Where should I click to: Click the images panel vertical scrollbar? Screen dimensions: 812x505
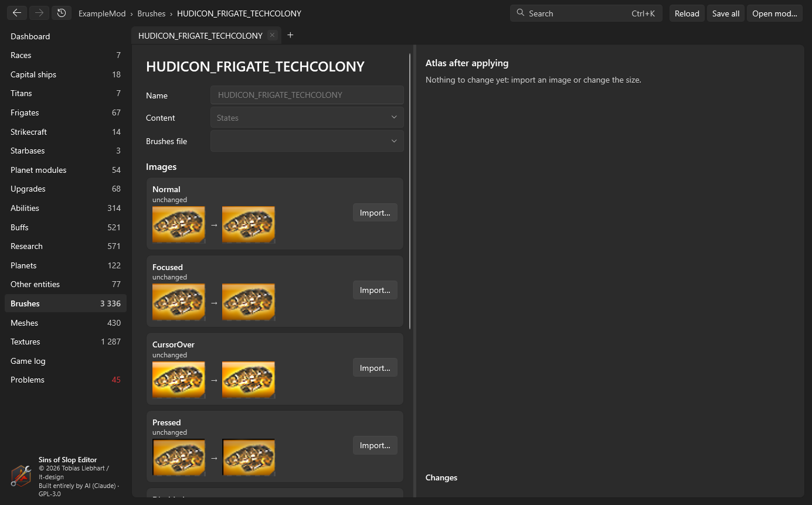point(410,191)
